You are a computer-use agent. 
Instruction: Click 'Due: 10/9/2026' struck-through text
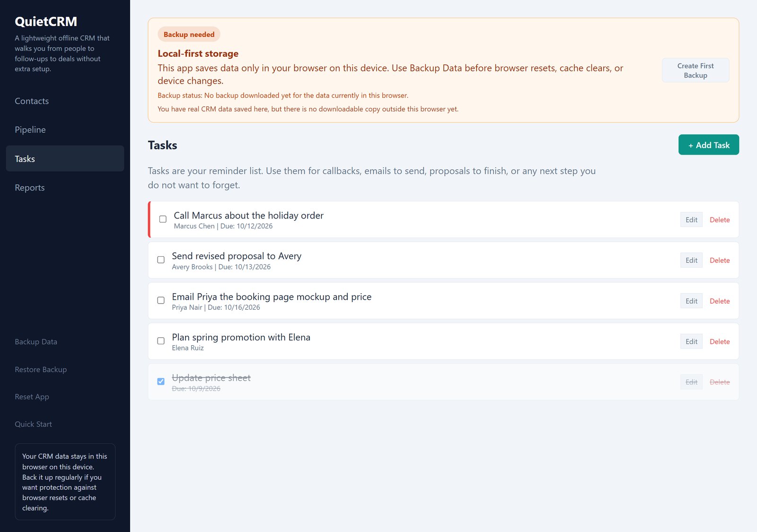(x=196, y=389)
